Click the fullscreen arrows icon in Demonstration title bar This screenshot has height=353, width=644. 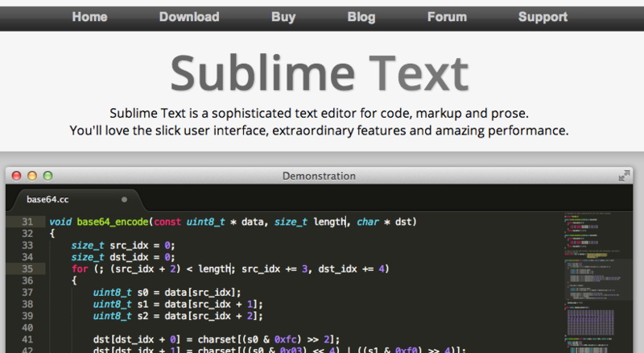(625, 176)
